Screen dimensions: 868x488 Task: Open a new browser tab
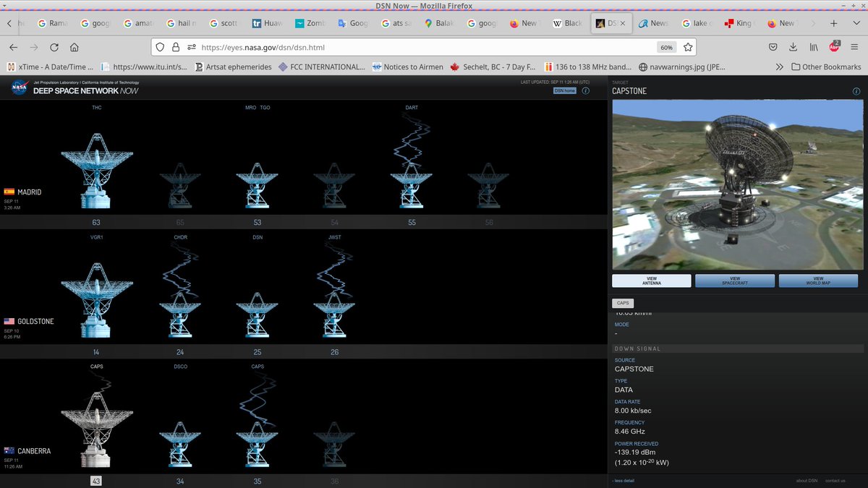pyautogui.click(x=834, y=23)
